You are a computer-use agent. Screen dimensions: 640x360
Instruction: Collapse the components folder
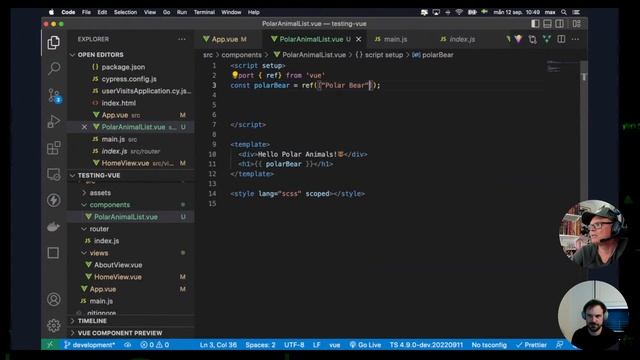[109, 204]
